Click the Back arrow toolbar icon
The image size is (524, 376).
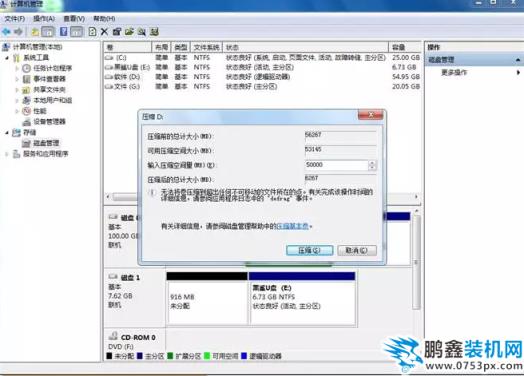coord(6,32)
